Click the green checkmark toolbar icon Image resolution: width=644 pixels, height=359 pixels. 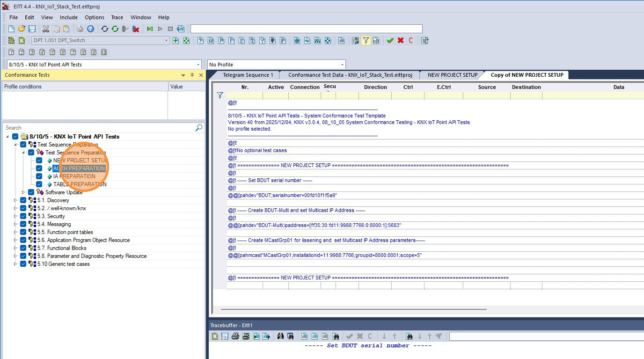click(390, 41)
